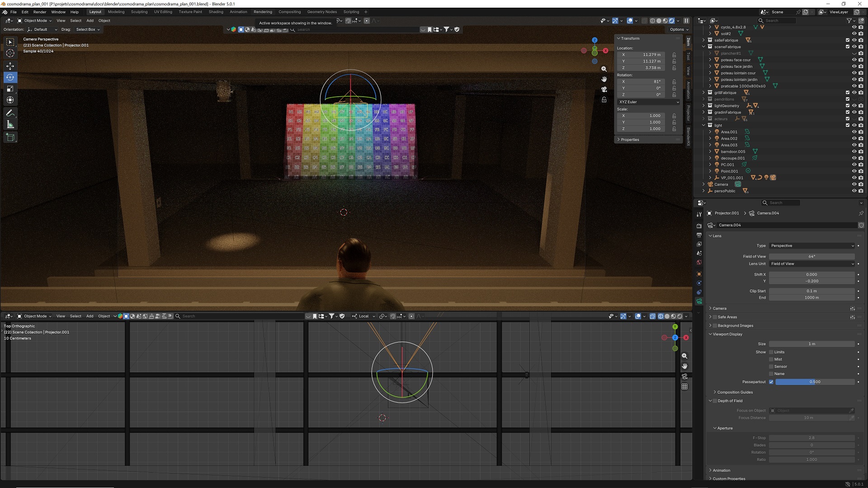Adjust the Passepartout opacity slider
This screenshot has height=488, width=868.
click(815, 382)
